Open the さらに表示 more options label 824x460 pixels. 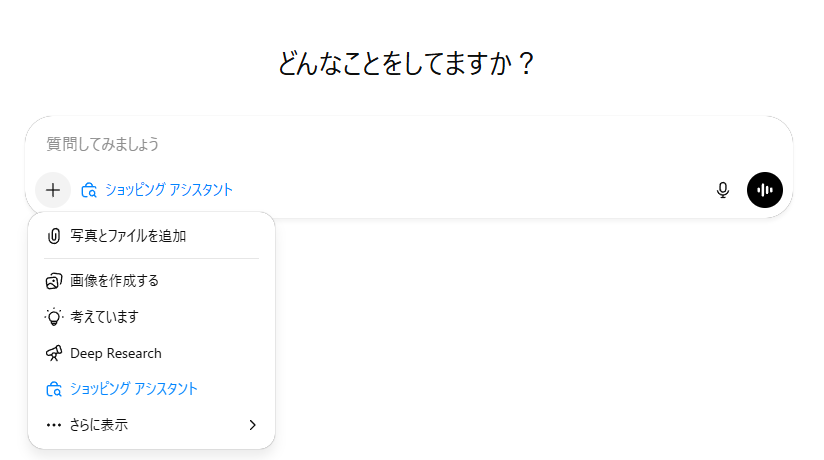[x=99, y=425]
